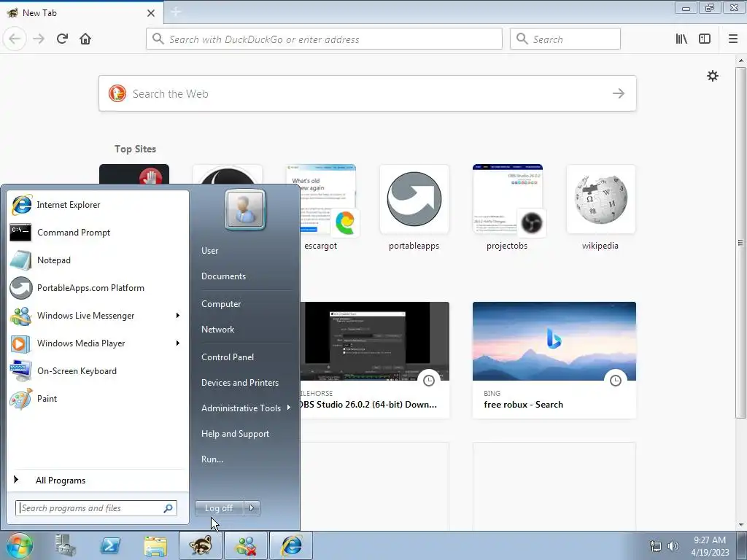Open Server Manager taskbar icon
The width and height of the screenshot is (747, 560).
[65, 545]
